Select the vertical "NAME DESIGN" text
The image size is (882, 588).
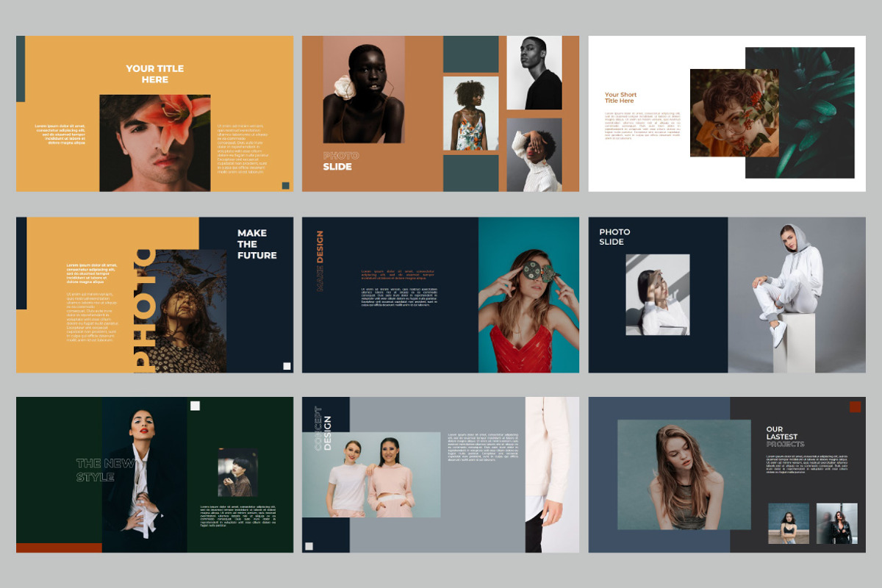click(320, 262)
